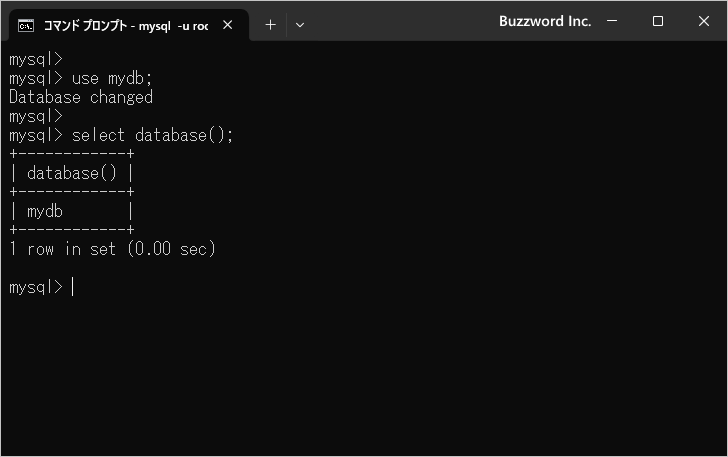Click the first empty mysql> prompt line

36,59
